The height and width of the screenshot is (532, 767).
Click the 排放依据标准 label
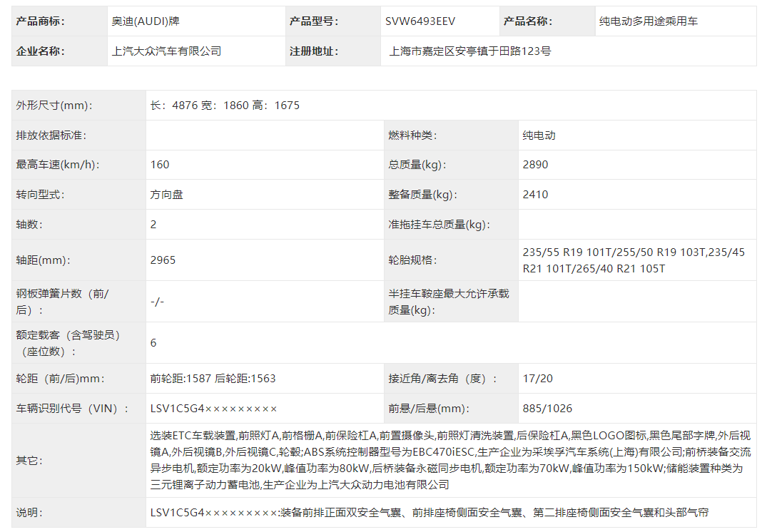(51, 135)
